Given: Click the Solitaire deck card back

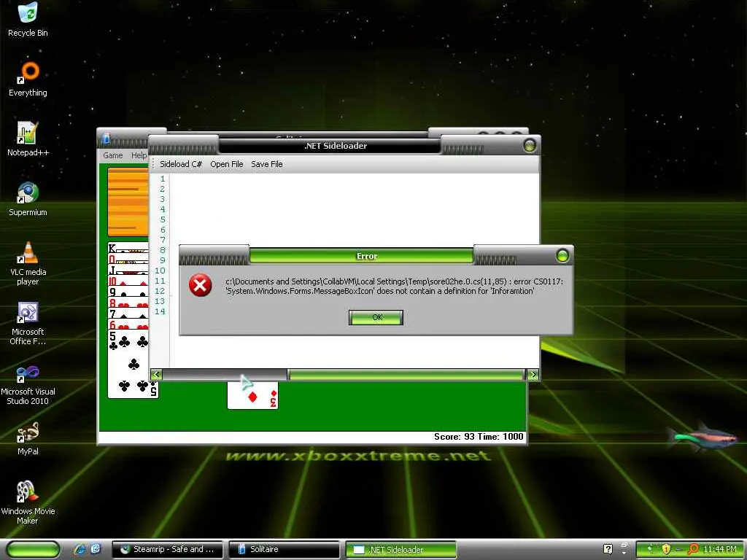Looking at the screenshot, I should (x=128, y=202).
